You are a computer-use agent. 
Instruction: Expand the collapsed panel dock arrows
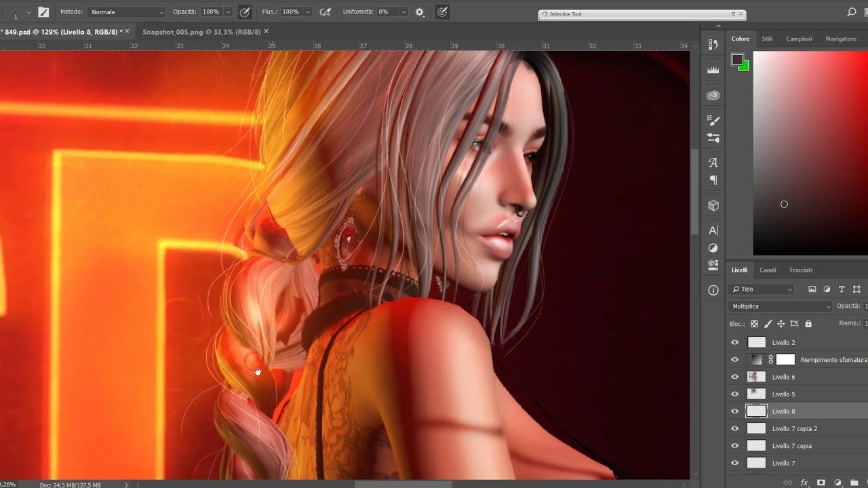(719, 26)
